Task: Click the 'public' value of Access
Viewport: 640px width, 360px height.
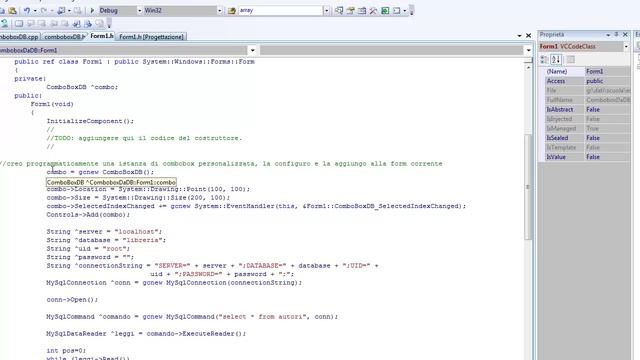Action: (595, 81)
